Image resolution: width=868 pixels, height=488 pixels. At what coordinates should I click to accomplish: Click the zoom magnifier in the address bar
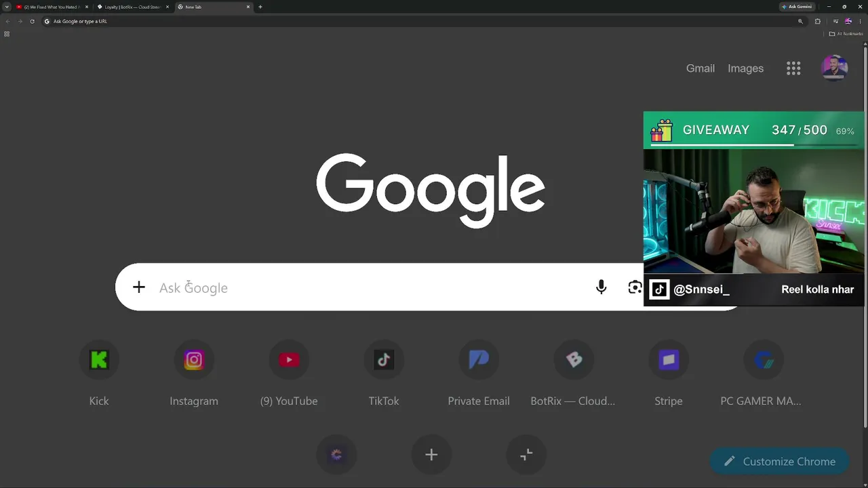coord(800,21)
